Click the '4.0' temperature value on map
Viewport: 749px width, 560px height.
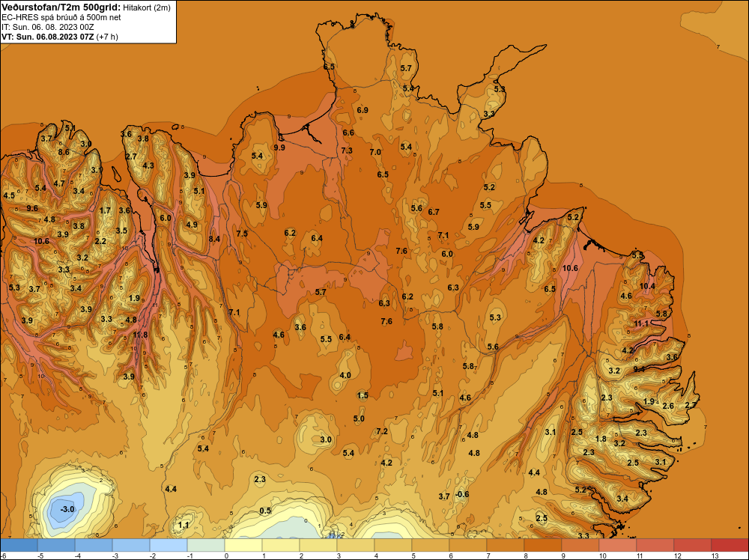[345, 375]
